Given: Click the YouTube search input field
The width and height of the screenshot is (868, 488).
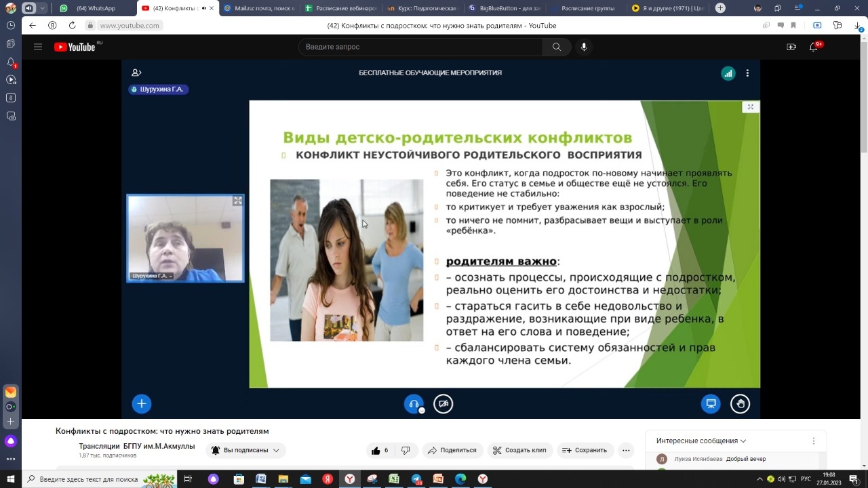Looking at the screenshot, I should 420,47.
